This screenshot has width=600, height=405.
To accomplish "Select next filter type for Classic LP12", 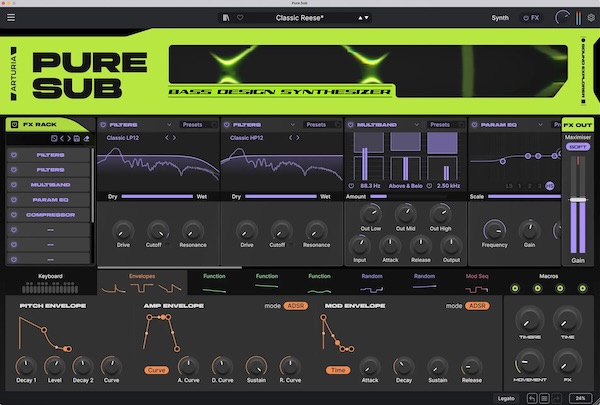I will coord(174,138).
